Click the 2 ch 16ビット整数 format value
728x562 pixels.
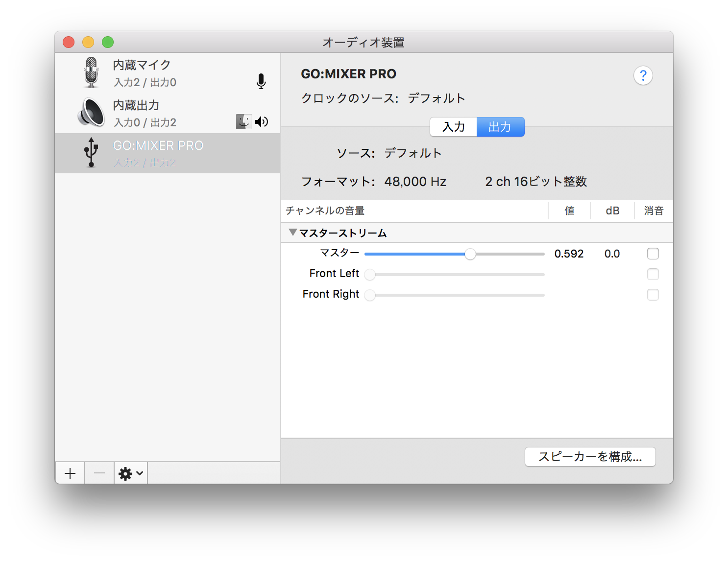[x=536, y=182]
